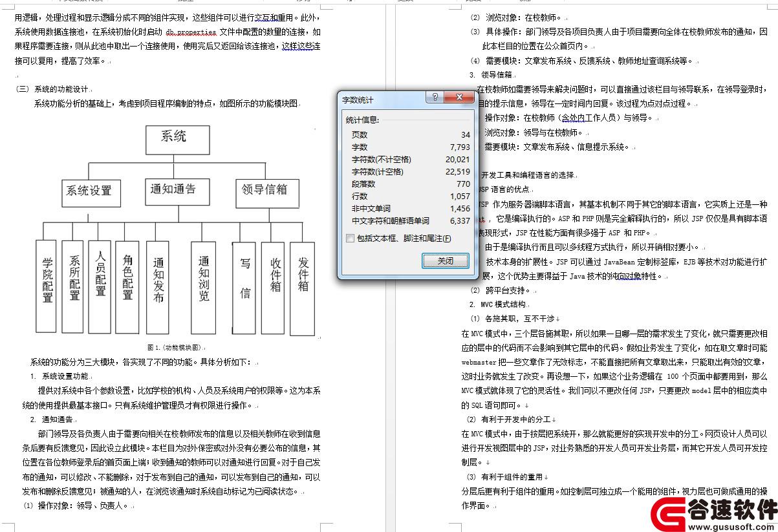Click the 中文字符和朝鲜语单词 value 6,337
The width and height of the screenshot is (778, 532).
click(460, 220)
